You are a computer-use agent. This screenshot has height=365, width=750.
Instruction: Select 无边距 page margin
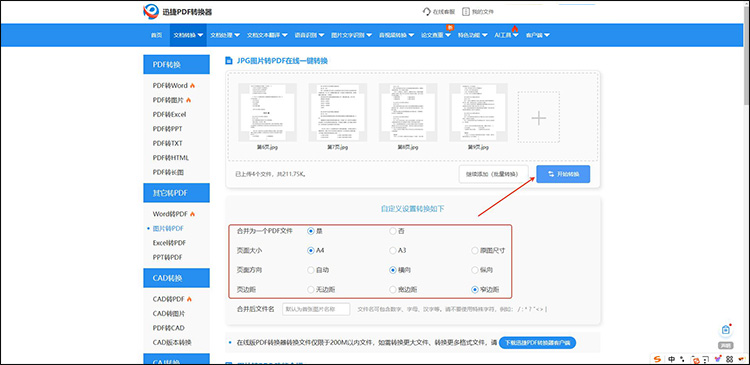[x=311, y=289]
